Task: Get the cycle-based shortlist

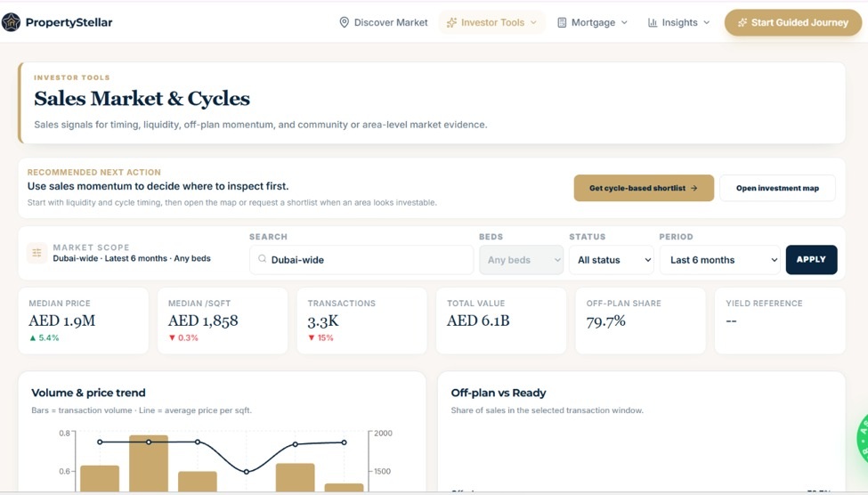Action: [x=644, y=188]
